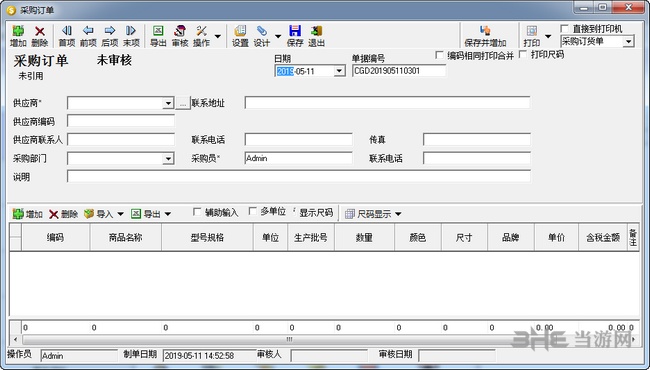Toggle the 多单位 checkbox
The height and width of the screenshot is (370, 650).
pos(252,211)
